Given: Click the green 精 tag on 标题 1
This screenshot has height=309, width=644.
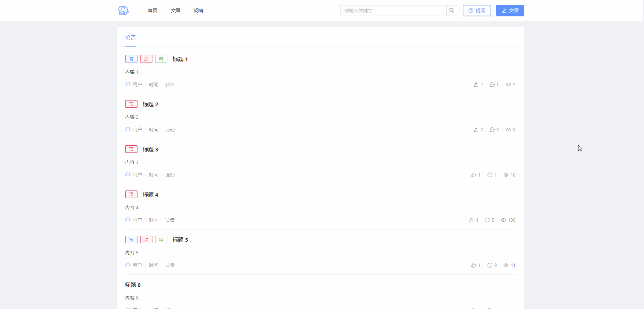Looking at the screenshot, I should pyautogui.click(x=161, y=59).
